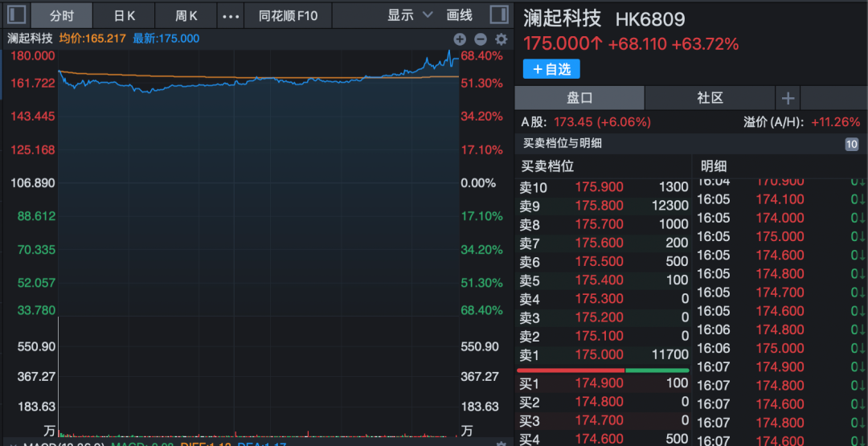Click stock name 澜起科技 in header

pos(563,18)
